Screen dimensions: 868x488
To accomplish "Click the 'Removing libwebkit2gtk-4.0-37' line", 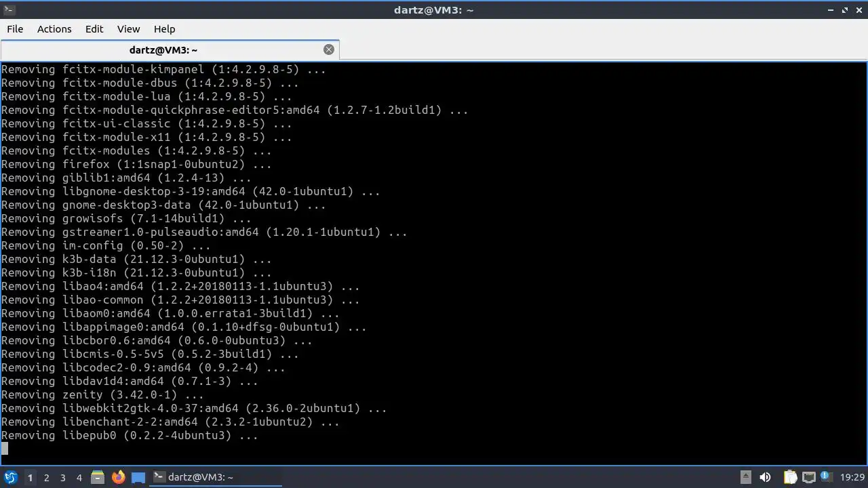I will (194, 408).
